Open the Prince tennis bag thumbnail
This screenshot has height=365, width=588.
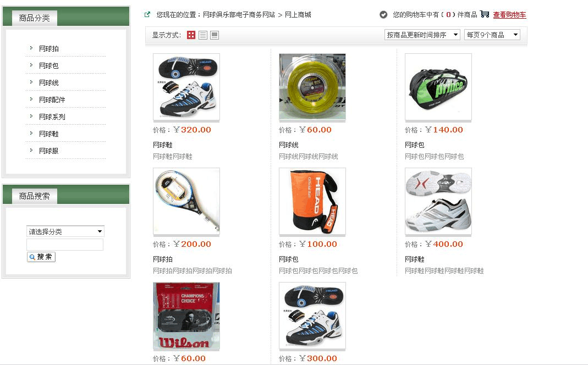438,87
